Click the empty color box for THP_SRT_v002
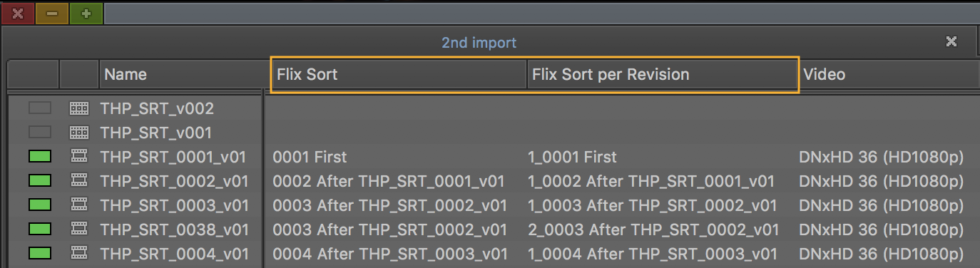Image resolution: width=980 pixels, height=268 pixels. coord(40,108)
